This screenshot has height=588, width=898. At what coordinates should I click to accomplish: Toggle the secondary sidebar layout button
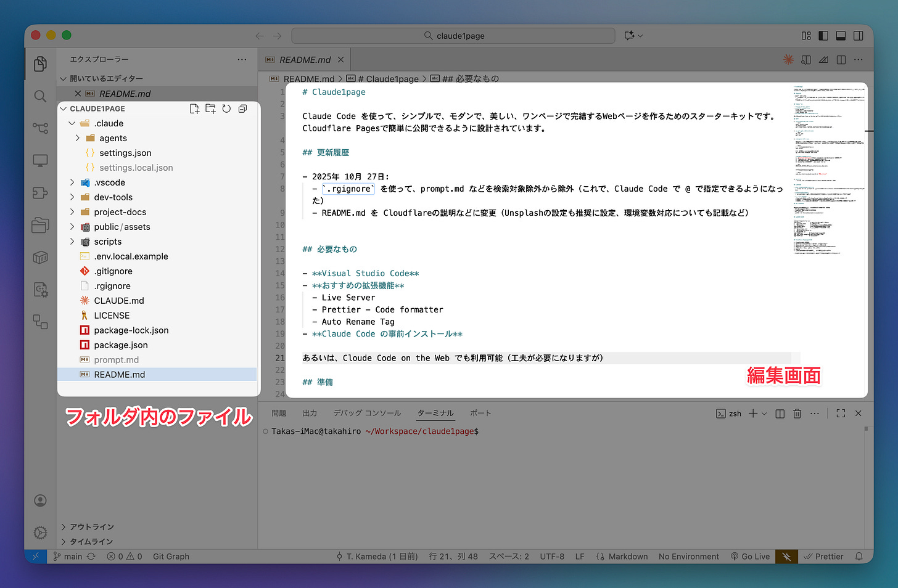coord(858,36)
